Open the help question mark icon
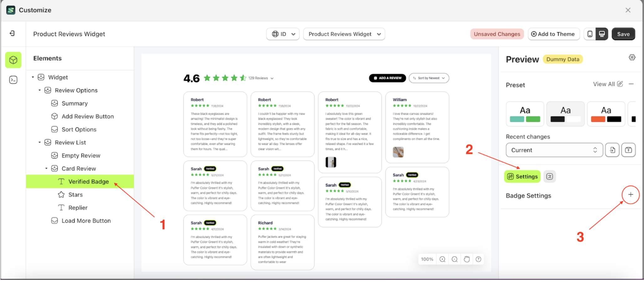The width and height of the screenshot is (644, 282). pos(478,259)
